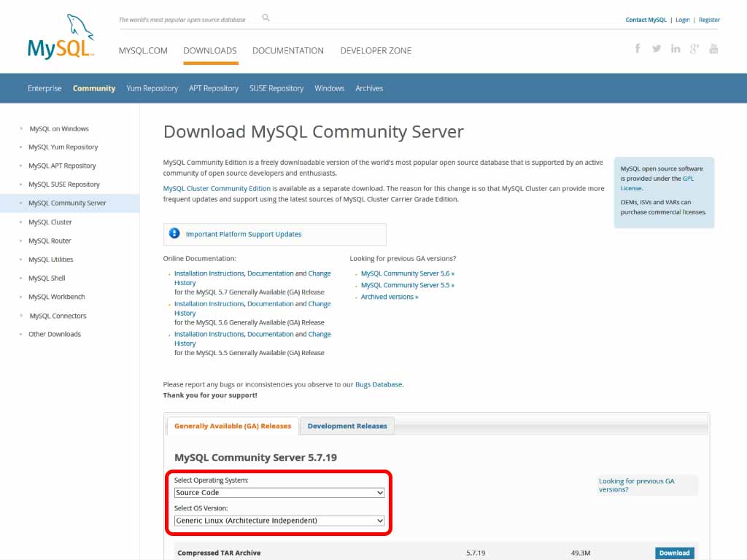Viewport: 747px width, 560px height.
Task: Click the Register link
Action: (x=709, y=20)
